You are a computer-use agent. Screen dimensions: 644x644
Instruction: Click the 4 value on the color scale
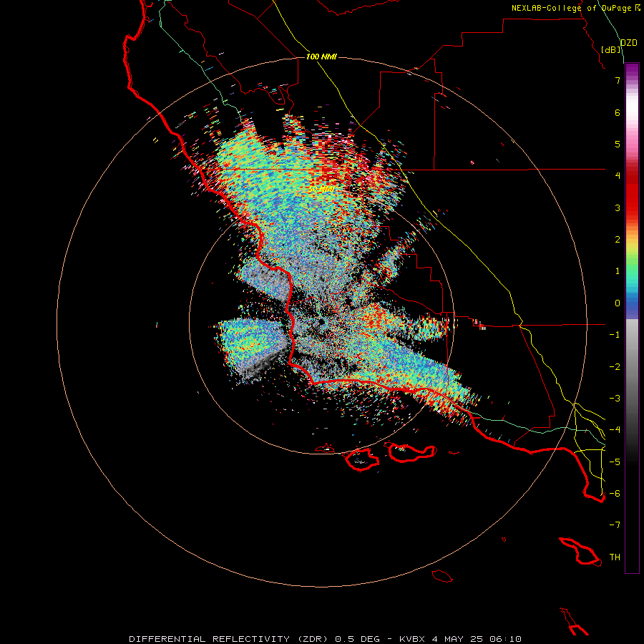(618, 176)
